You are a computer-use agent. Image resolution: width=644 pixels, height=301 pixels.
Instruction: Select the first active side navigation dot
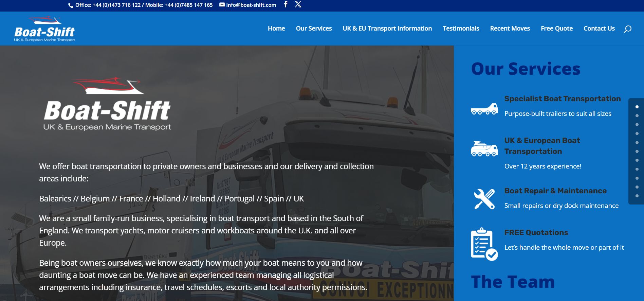coord(637,107)
